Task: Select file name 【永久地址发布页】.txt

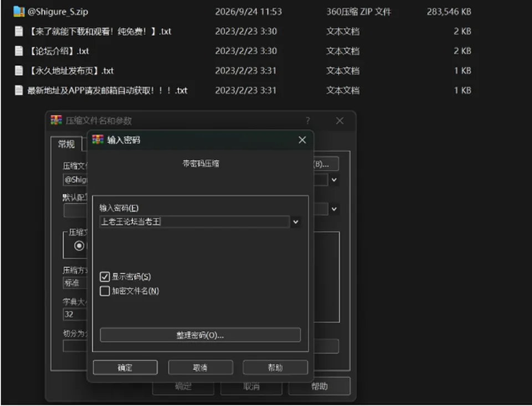Action: coord(70,70)
